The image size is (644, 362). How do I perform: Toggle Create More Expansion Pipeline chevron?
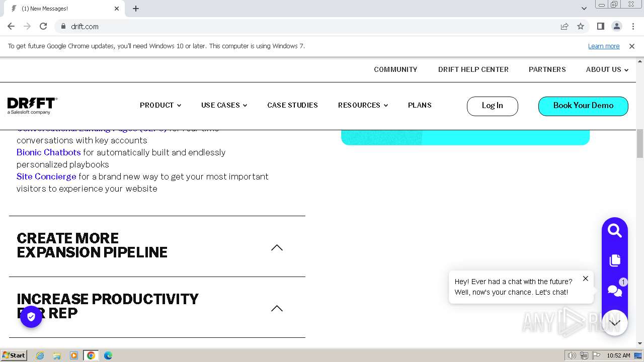[x=277, y=247]
